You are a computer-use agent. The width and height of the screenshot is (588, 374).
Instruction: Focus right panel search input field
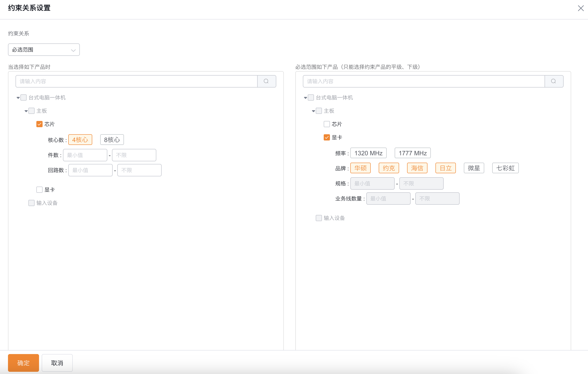tap(424, 81)
